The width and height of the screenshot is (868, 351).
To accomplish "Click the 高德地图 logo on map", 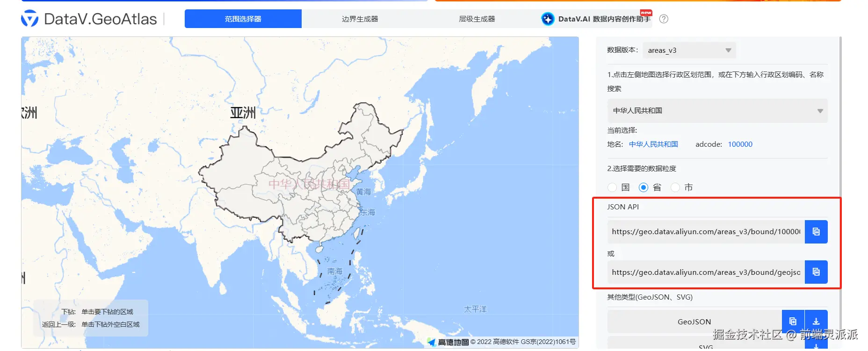I will coord(448,342).
